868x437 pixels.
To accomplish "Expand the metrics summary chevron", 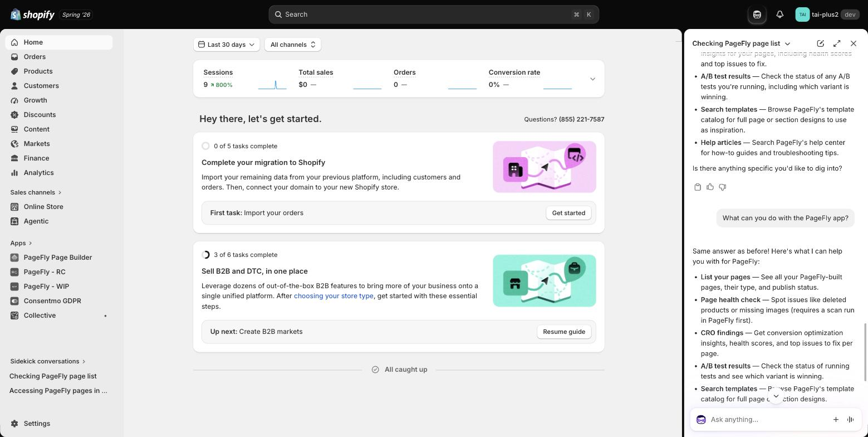I will point(592,79).
